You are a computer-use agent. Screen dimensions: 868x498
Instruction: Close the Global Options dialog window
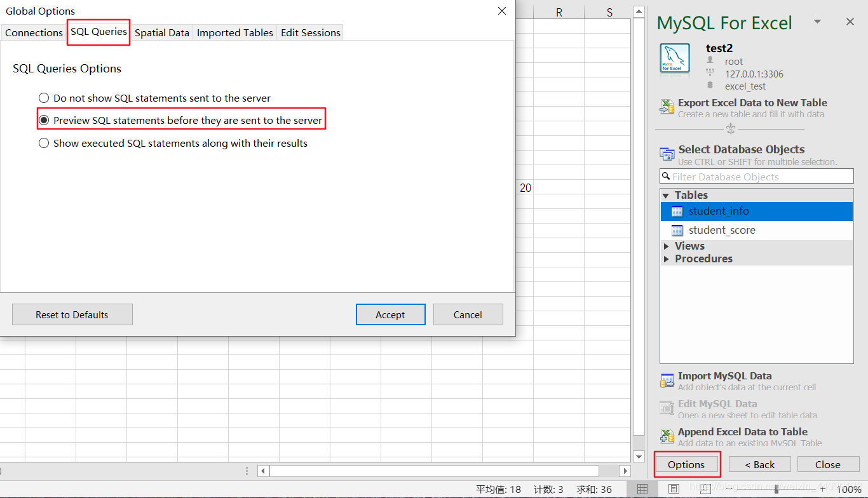[x=502, y=11]
